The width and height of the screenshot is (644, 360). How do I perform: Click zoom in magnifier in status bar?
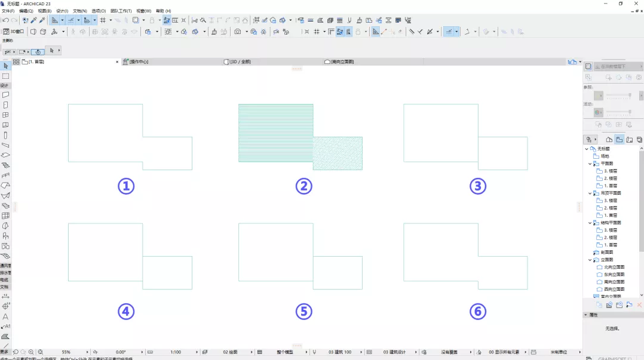(31, 352)
